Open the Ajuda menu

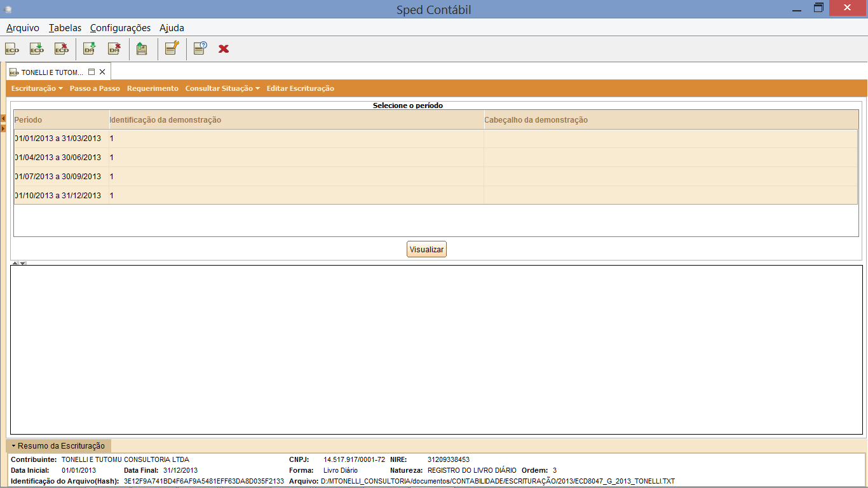(172, 28)
